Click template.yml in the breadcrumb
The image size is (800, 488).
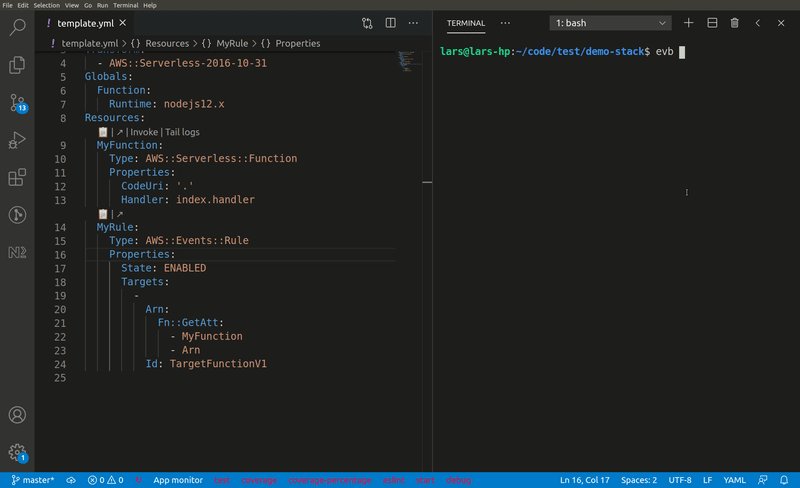(90, 43)
